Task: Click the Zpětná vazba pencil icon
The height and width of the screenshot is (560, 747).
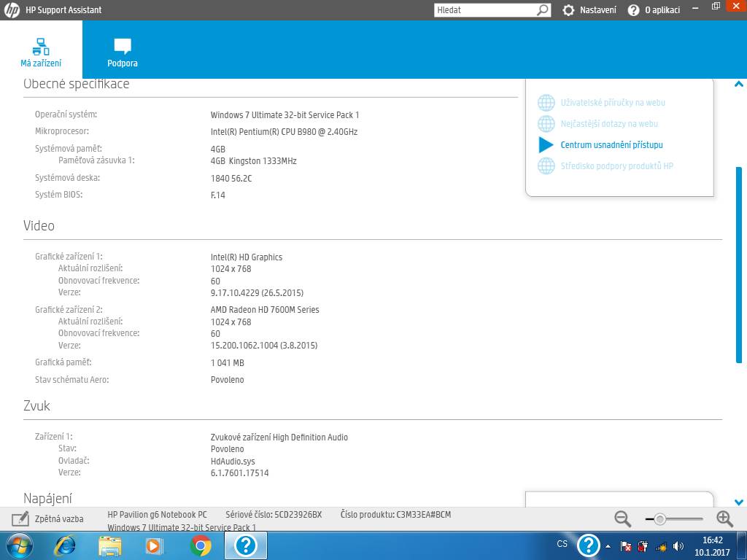Action: [x=20, y=518]
